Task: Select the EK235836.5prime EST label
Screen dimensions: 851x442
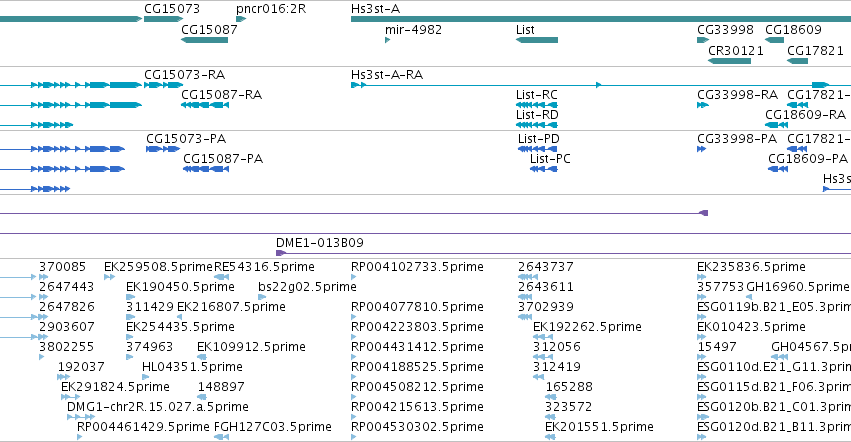Action: coord(751,267)
